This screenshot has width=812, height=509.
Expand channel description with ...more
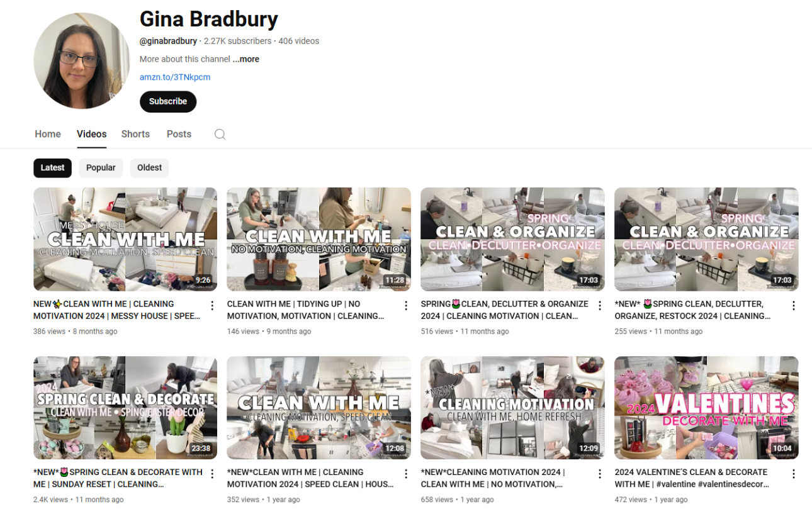(x=245, y=59)
